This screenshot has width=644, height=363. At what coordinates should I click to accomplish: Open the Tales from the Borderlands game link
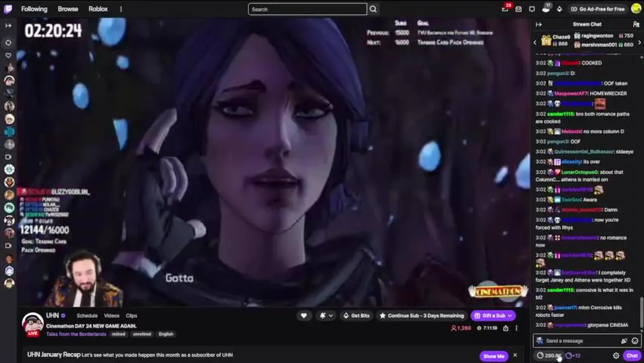click(x=76, y=334)
